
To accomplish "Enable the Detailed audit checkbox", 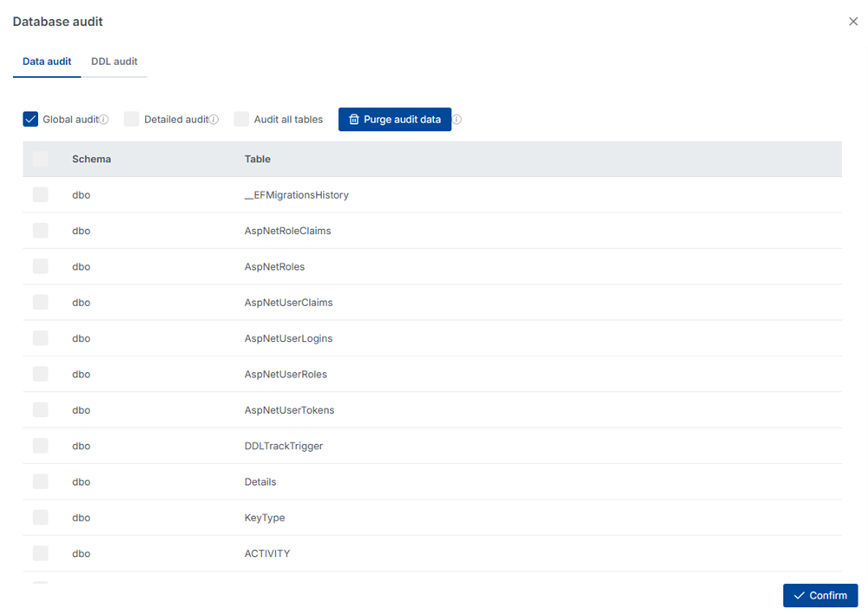I will click(x=131, y=119).
